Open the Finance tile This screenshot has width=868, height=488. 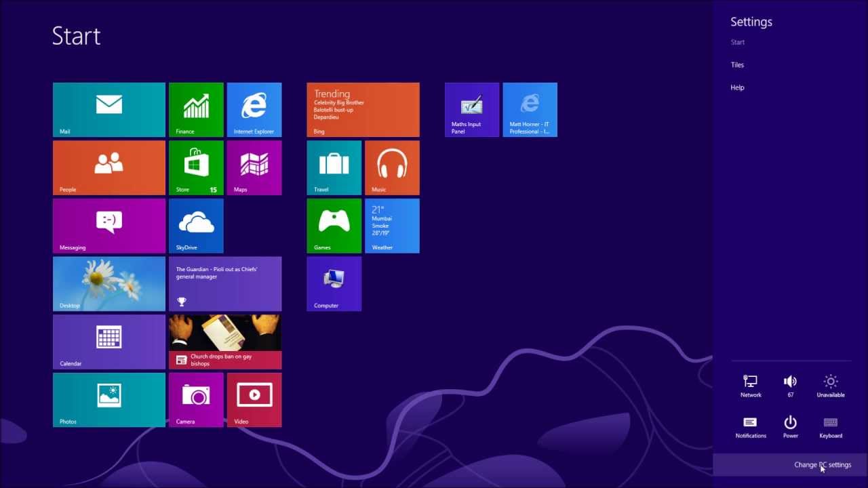pyautogui.click(x=196, y=110)
